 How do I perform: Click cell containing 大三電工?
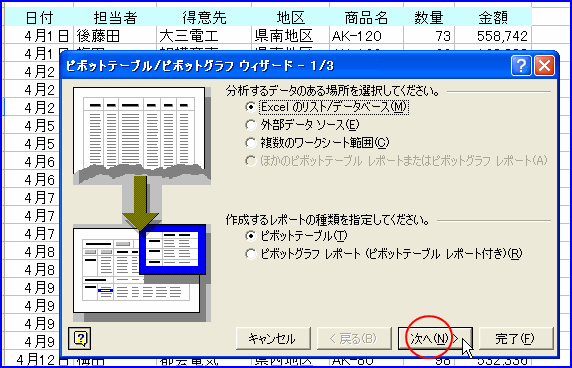[204, 36]
